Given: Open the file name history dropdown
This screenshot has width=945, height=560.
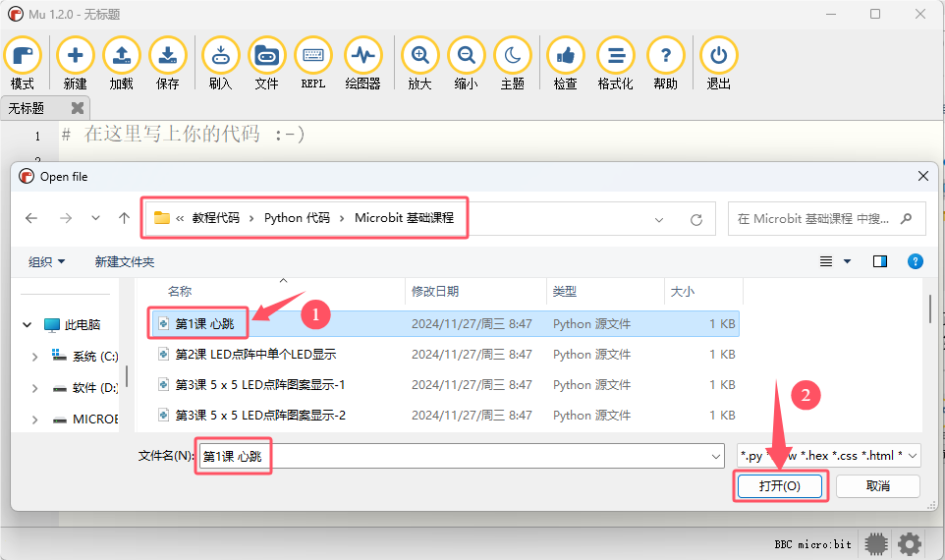Looking at the screenshot, I should 716,456.
